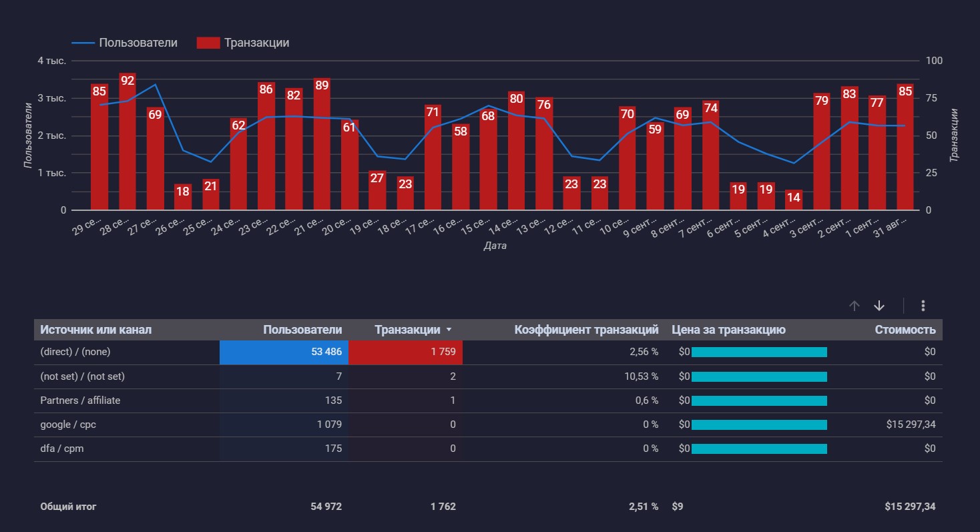The image size is (980, 532).
Task: Toggle the Пользователи legend entry
Action: coord(124,43)
